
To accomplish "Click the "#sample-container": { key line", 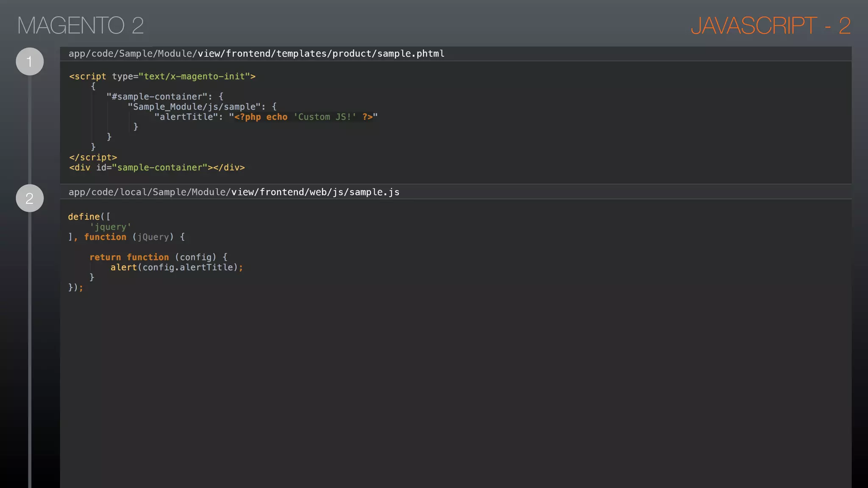I will (x=165, y=97).
